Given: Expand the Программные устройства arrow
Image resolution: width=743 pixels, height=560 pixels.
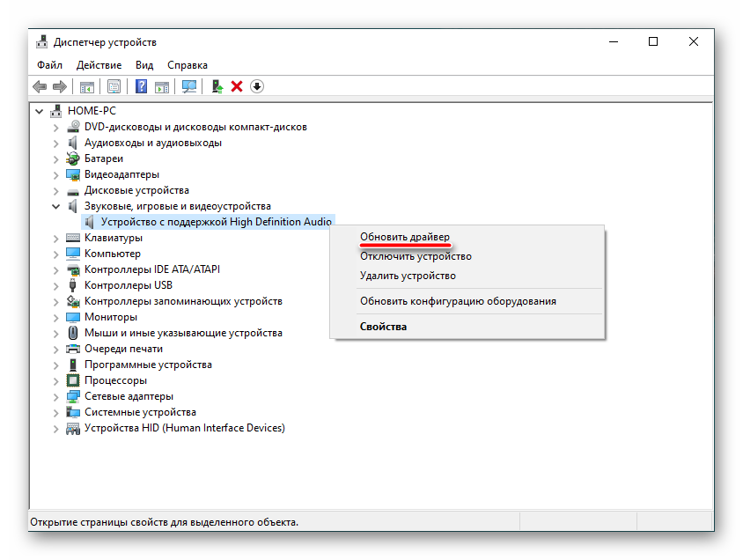Looking at the screenshot, I should coord(56,365).
